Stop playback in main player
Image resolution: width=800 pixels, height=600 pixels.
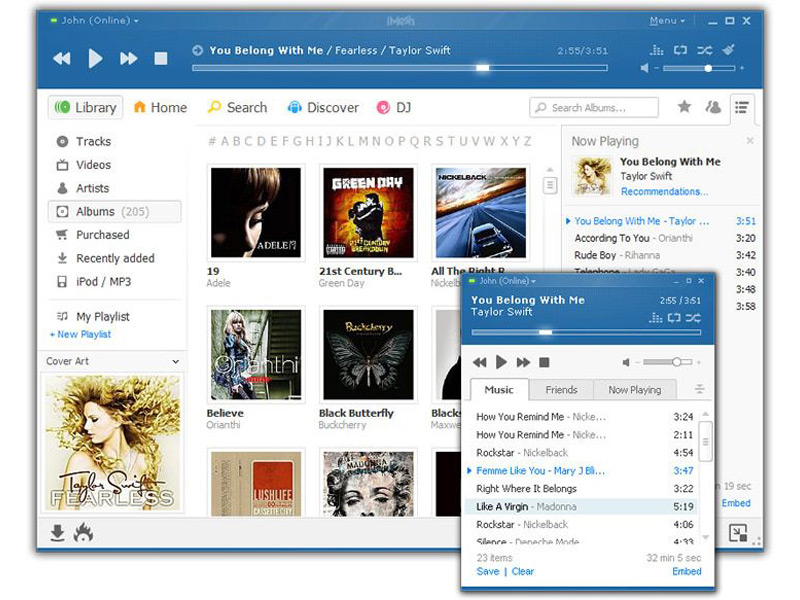(x=161, y=59)
